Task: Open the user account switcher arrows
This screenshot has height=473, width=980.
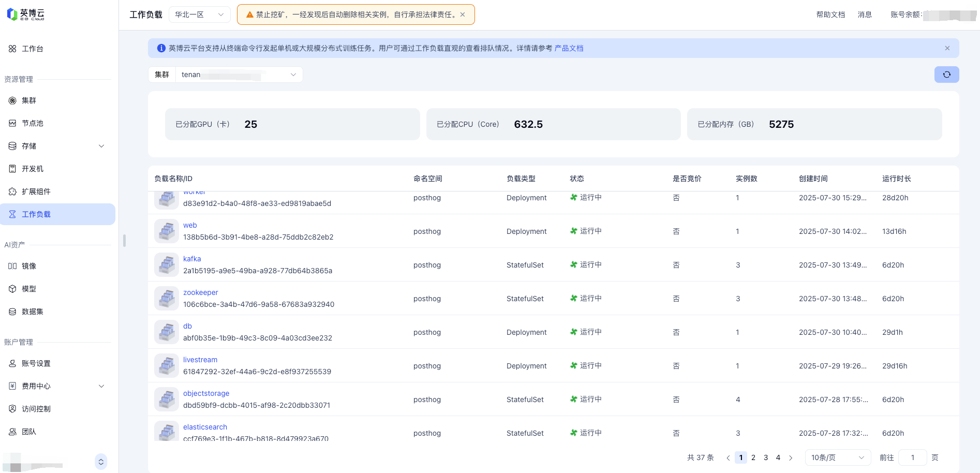Action: coord(101,462)
